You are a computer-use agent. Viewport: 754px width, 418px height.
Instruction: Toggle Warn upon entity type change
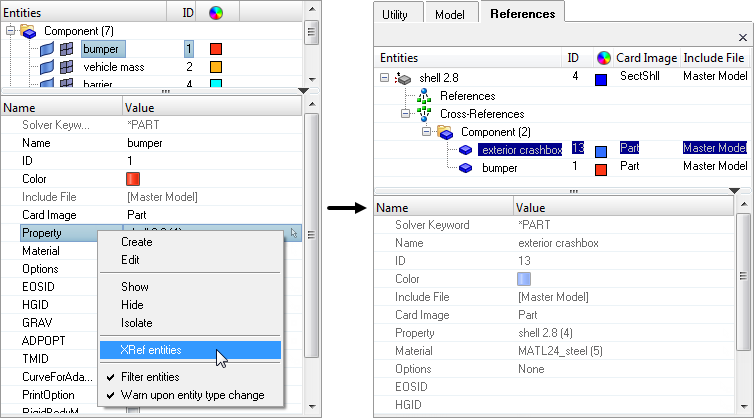(x=190, y=395)
